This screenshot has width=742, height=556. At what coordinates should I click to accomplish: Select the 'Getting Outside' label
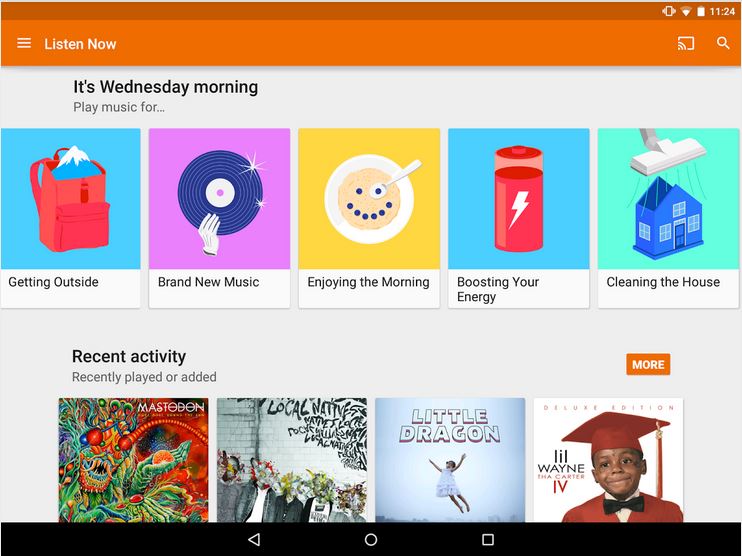coord(53,282)
